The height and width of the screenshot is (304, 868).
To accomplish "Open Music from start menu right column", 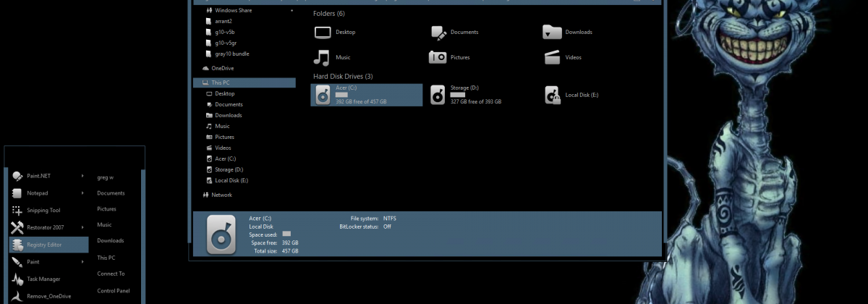I will pos(104,225).
